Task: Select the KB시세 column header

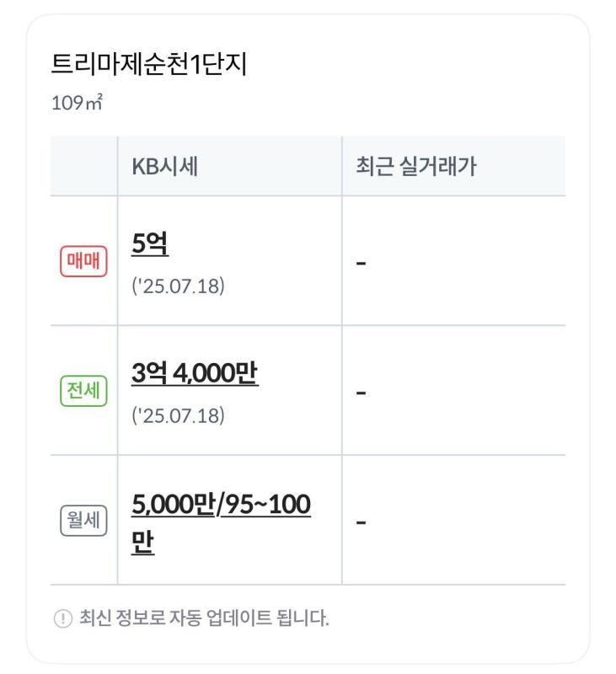Action: (164, 166)
